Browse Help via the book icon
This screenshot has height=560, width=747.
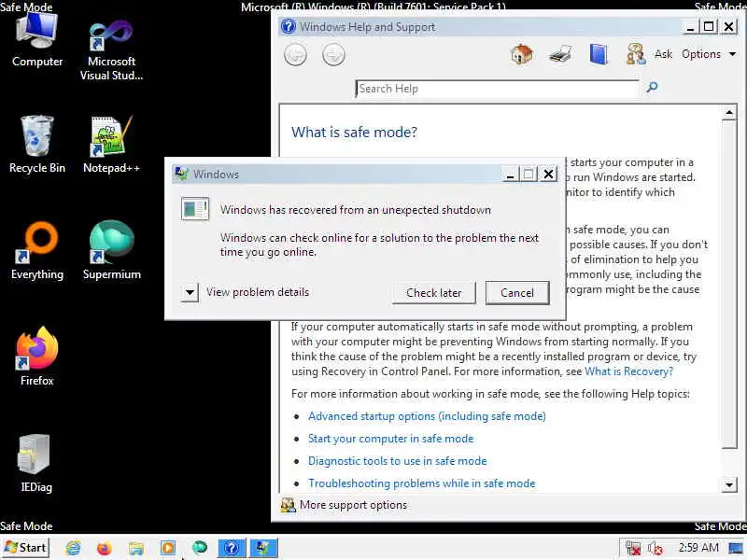tap(599, 54)
